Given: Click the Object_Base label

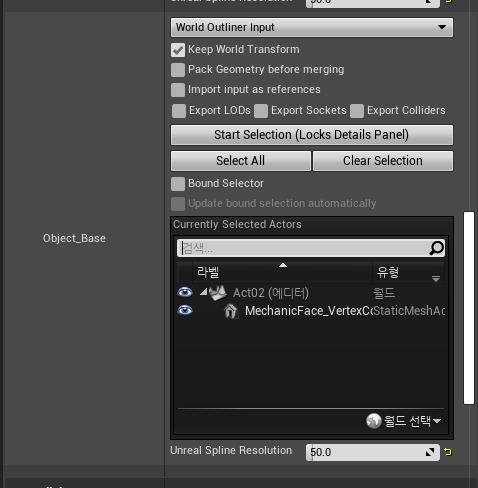Looking at the screenshot, I should point(74,238).
